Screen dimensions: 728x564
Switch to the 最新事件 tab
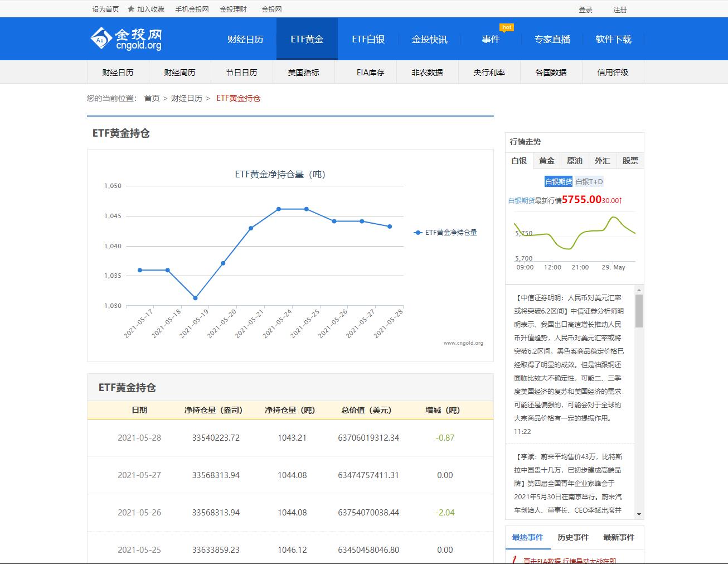(619, 537)
